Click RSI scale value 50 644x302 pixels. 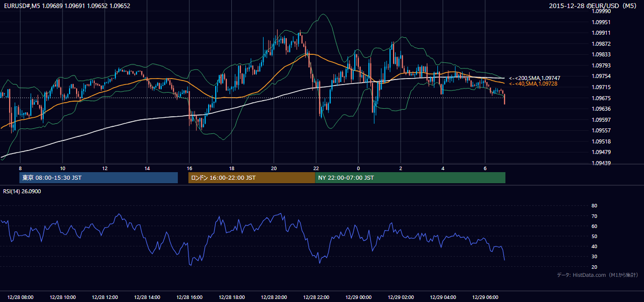click(x=594, y=236)
